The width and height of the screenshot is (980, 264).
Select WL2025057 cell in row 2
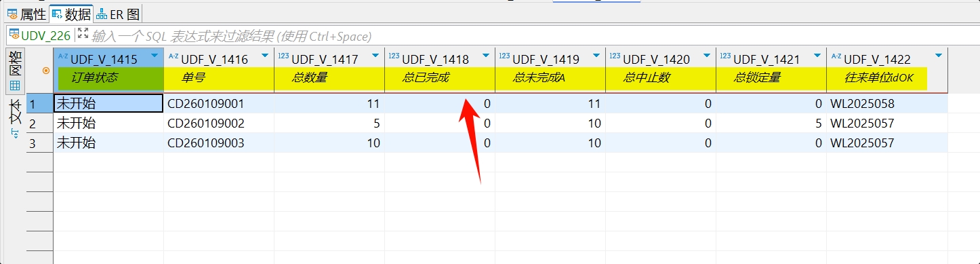coord(887,124)
